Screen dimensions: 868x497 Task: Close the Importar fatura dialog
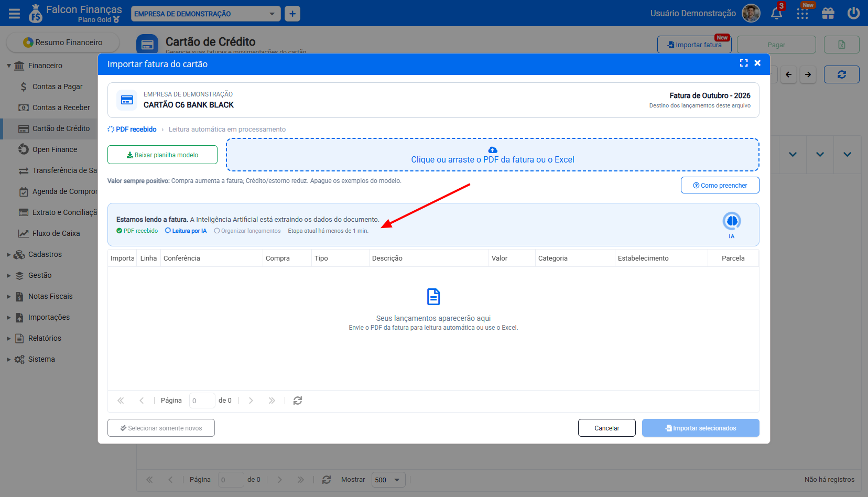click(x=757, y=63)
